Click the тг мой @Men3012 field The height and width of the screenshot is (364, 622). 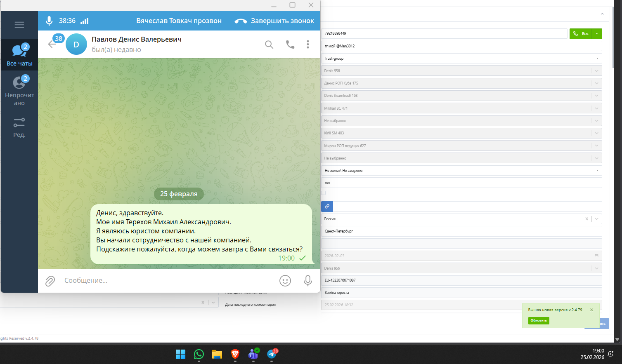(461, 46)
